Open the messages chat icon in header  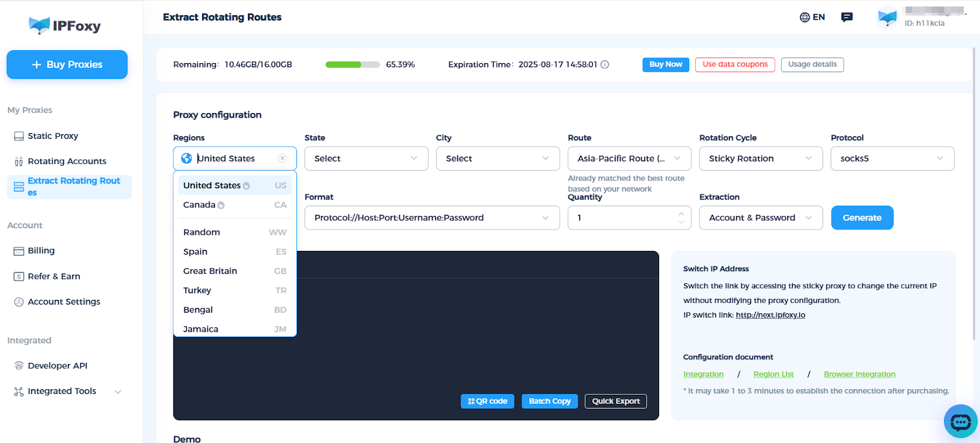[x=847, y=17]
